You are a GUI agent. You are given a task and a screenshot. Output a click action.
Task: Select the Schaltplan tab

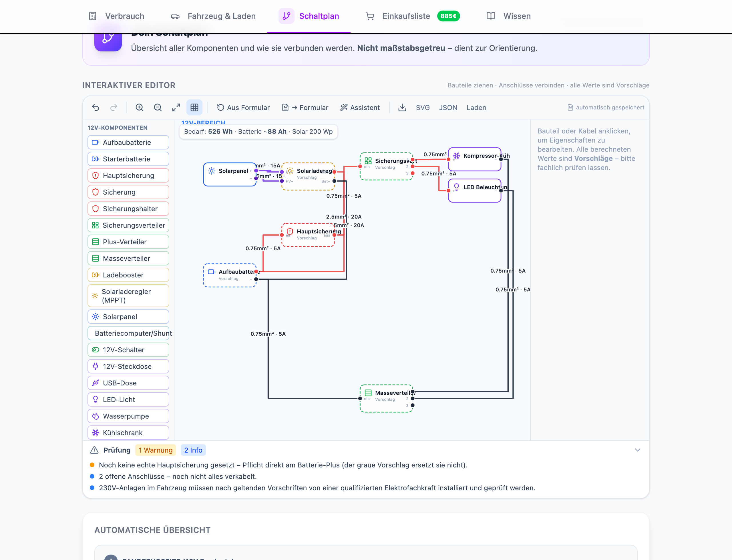[x=309, y=16]
